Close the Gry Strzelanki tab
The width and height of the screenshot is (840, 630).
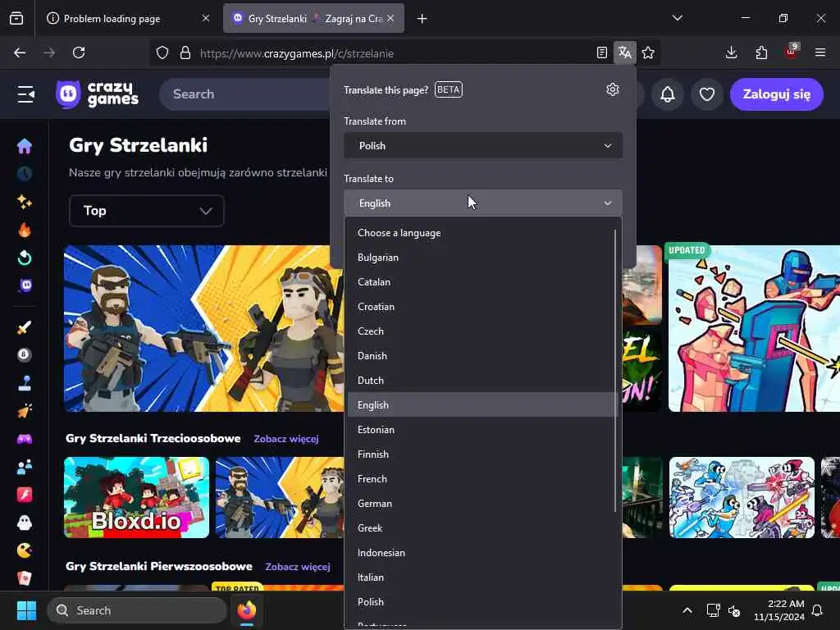point(390,18)
